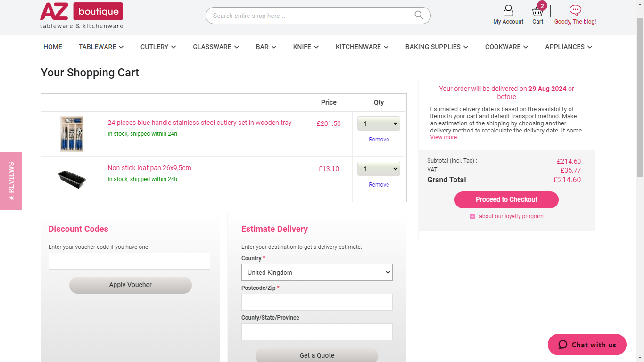Image resolution: width=644 pixels, height=362 pixels.
Task: Click the plus icon beside loyalty program
Action: pyautogui.click(x=472, y=217)
